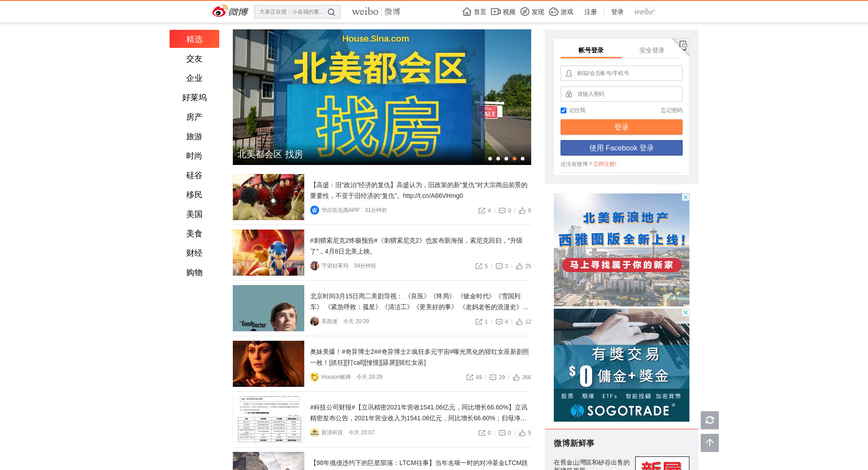This screenshot has width=868, height=470.
Task: Toggle the 记住我 checkbox
Action: pos(563,111)
